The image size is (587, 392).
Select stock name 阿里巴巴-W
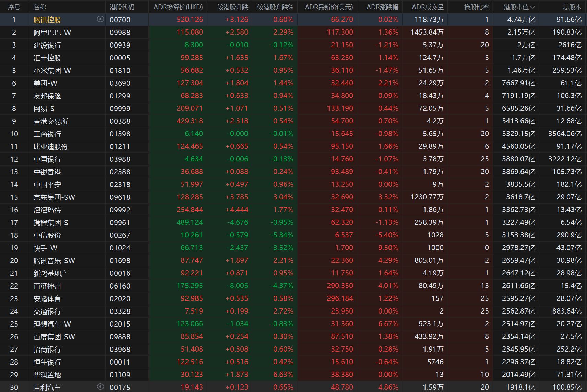52,33
